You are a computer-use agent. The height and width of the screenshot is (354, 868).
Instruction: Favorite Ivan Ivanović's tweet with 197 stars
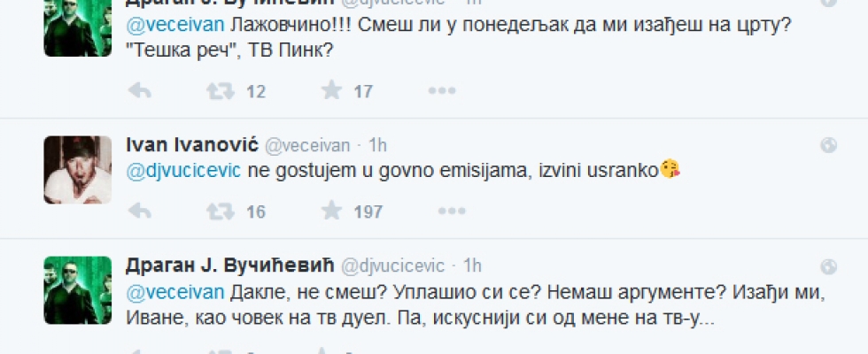[332, 211]
